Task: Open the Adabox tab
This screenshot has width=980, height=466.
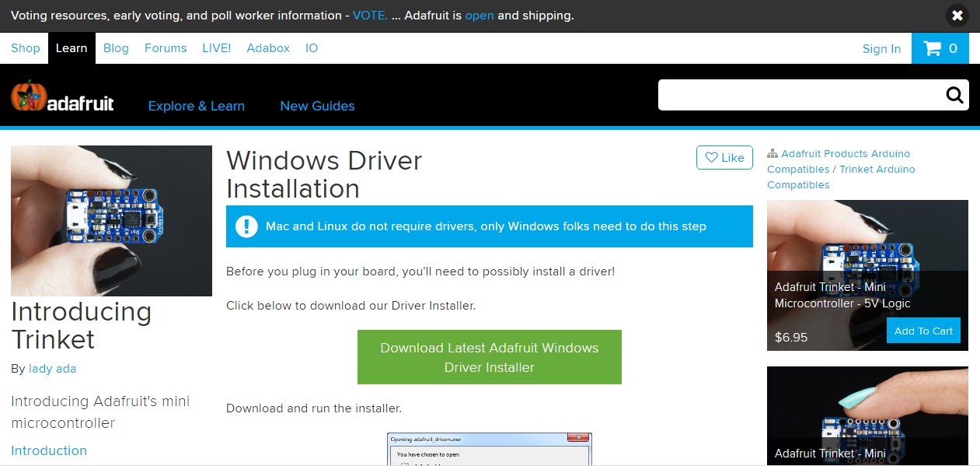Action: tap(268, 48)
